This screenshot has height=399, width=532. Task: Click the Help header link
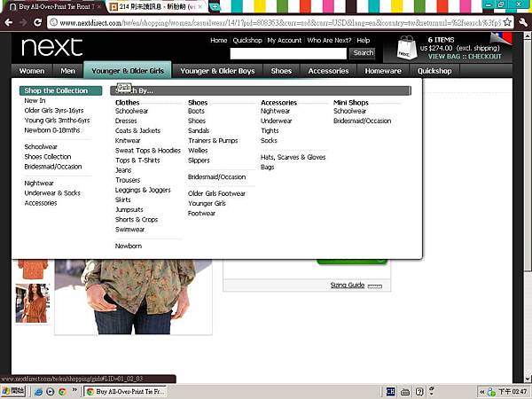[363, 41]
